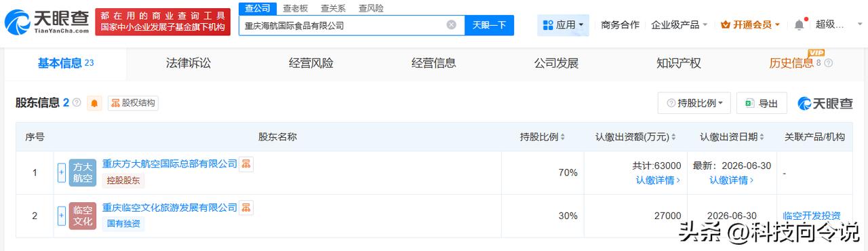Open equity structure icon for 重庆临空文化旅游发展有限公司
Screen dimensions: 868x251
click(246, 207)
